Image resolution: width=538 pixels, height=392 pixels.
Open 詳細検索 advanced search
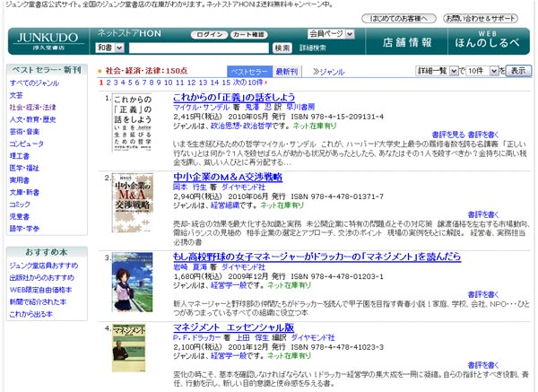pyautogui.click(x=313, y=48)
